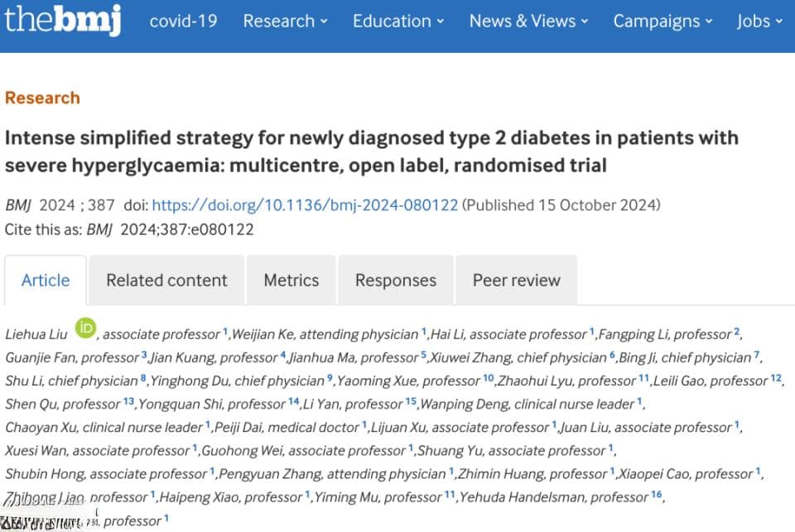Viewport: 795px width, 532px height.
Task: Click the orange Research section heading
Action: [42, 98]
